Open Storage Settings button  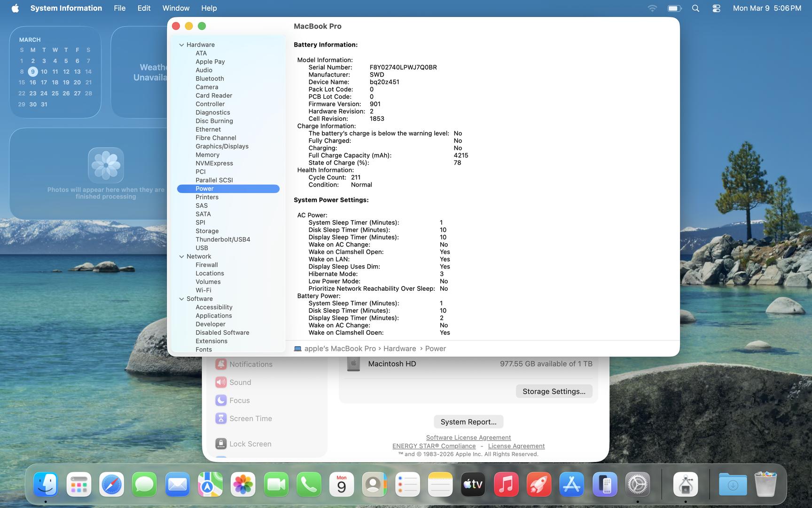point(554,391)
